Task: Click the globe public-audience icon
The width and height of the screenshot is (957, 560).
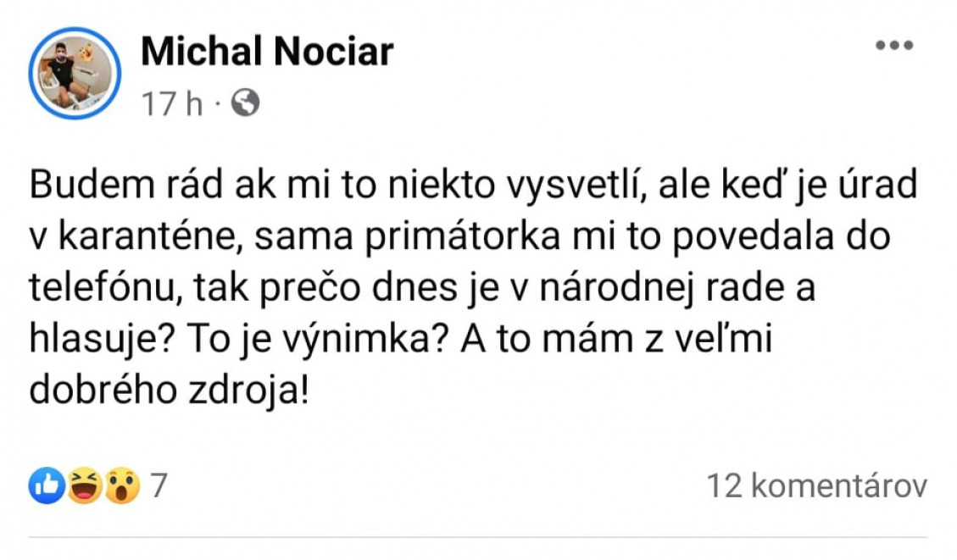Action: (x=245, y=103)
